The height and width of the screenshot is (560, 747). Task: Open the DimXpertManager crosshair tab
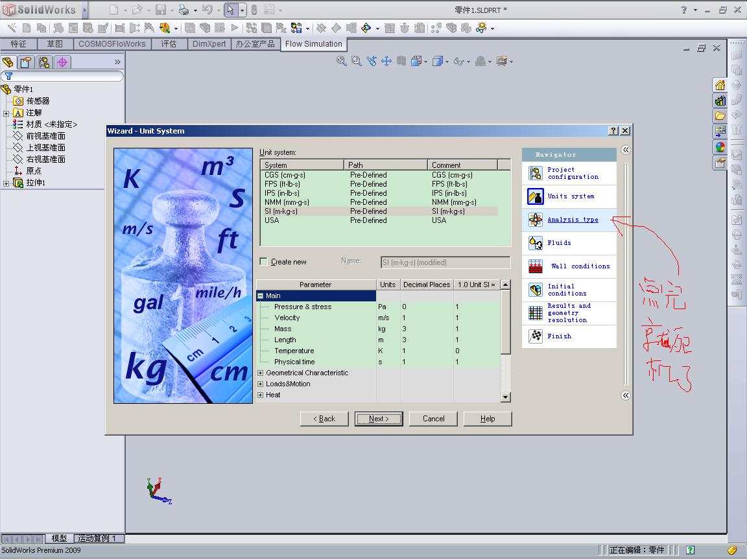point(62,62)
